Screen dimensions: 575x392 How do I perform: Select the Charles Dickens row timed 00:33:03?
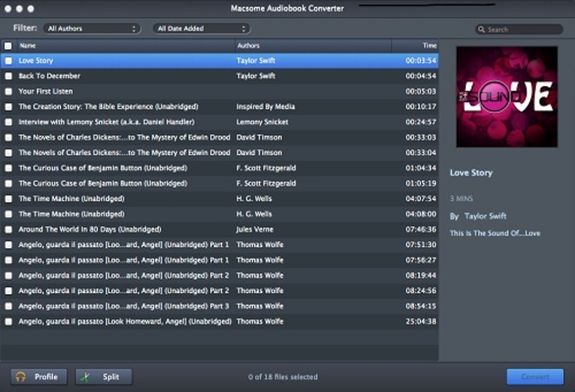(x=219, y=137)
